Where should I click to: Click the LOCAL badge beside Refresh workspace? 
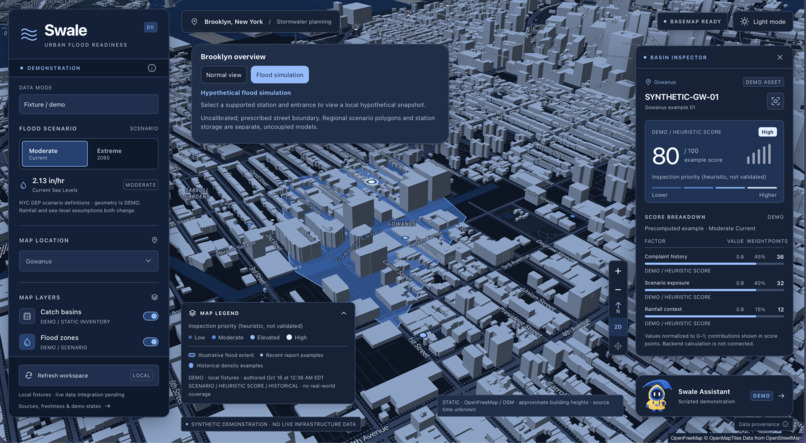tap(141, 375)
